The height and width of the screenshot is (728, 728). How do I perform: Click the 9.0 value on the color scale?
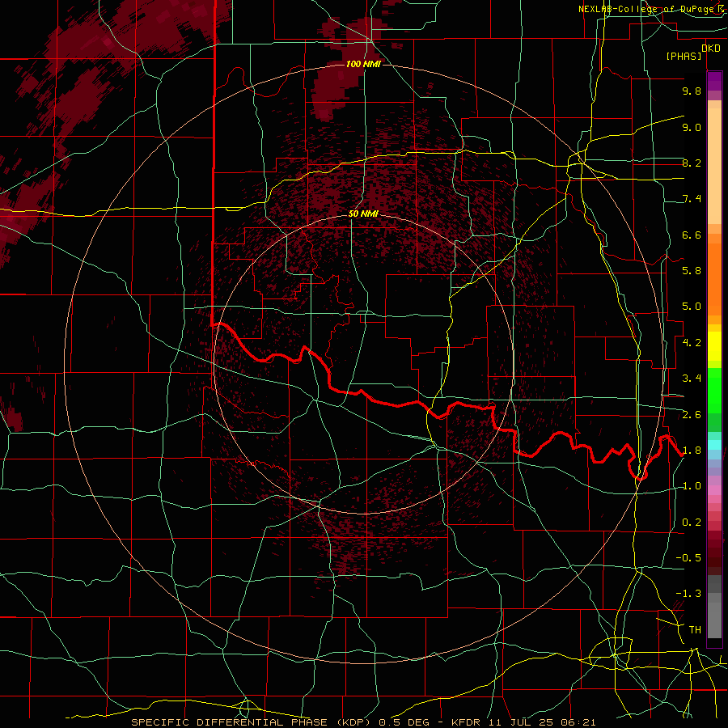[x=692, y=127]
